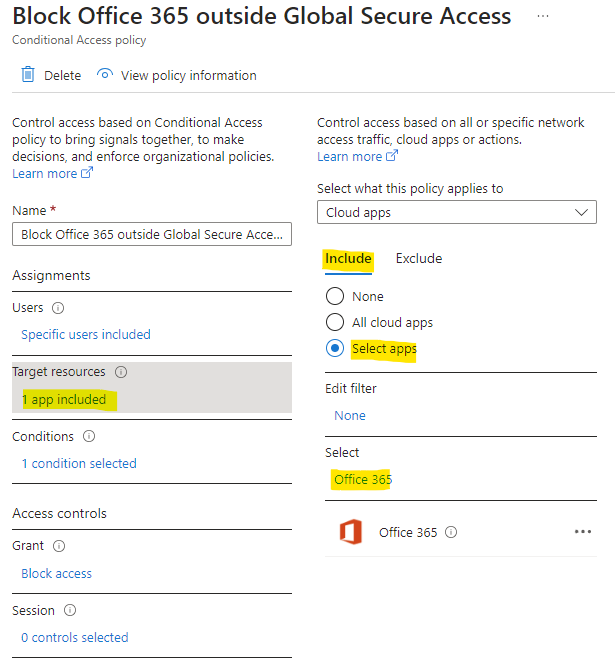Switch to the Exclude tab
The height and width of the screenshot is (664, 615).
(x=419, y=258)
